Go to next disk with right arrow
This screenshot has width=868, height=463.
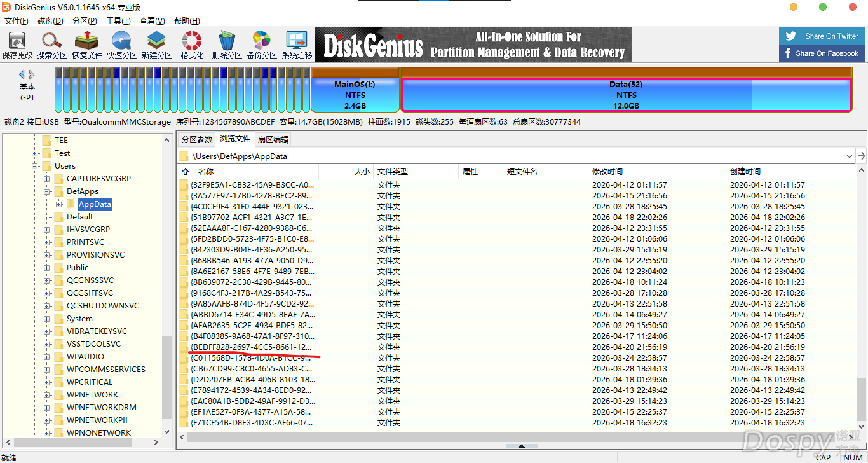(x=32, y=74)
